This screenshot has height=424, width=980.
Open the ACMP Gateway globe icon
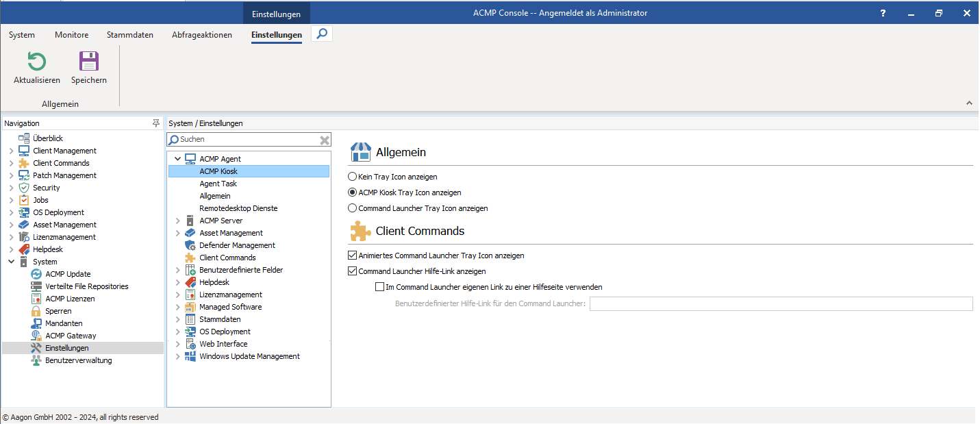tap(36, 335)
